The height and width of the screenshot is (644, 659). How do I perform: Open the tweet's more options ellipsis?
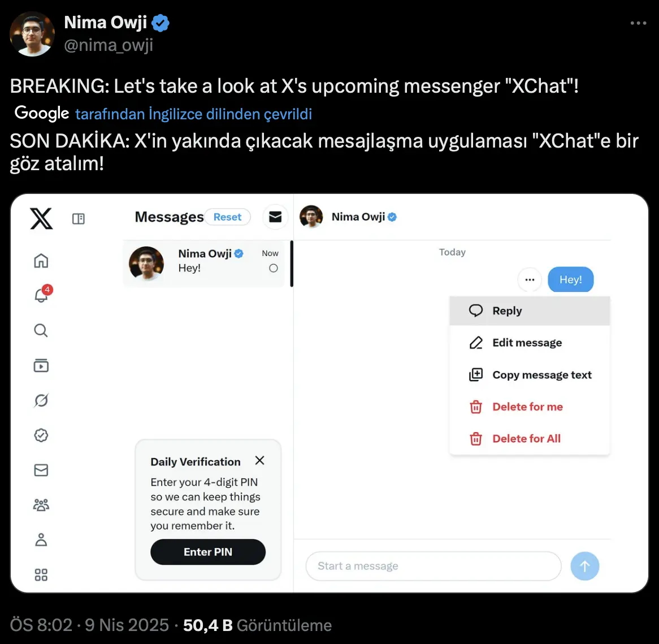tap(638, 23)
